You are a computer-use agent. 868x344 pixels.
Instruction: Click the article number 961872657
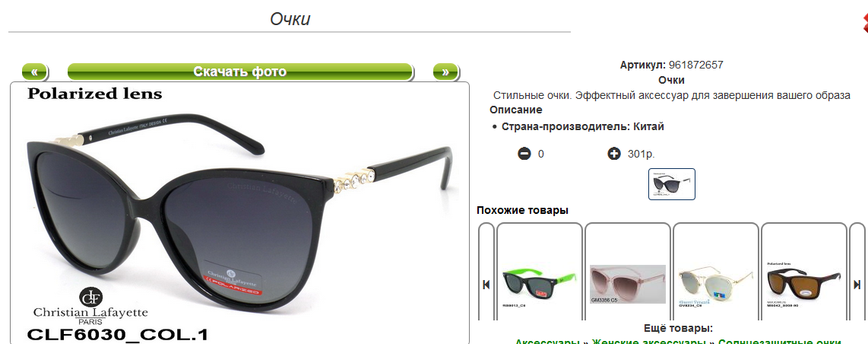pyautogui.click(x=695, y=65)
